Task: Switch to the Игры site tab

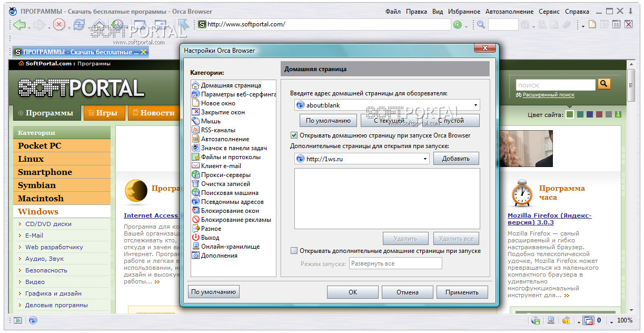Action: [x=104, y=113]
